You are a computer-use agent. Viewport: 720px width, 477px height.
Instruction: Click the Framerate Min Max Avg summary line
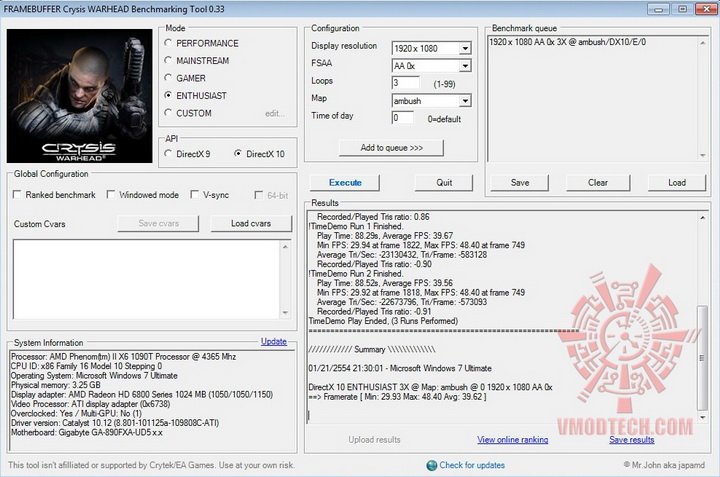click(397, 397)
